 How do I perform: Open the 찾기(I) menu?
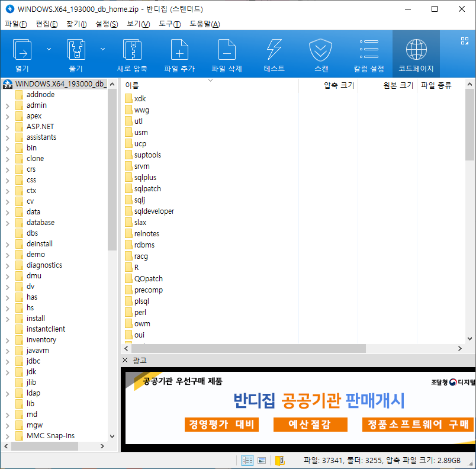(x=76, y=24)
